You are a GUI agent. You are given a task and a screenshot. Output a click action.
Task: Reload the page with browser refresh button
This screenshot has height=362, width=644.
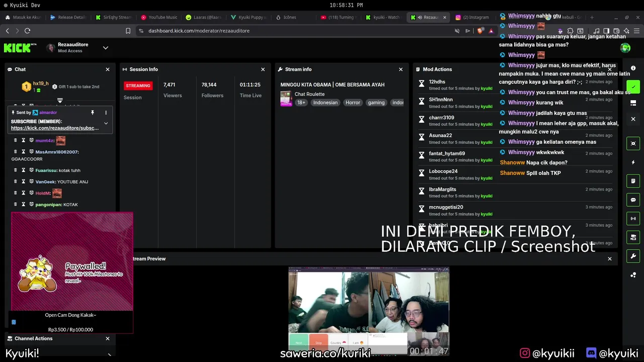[28, 31]
